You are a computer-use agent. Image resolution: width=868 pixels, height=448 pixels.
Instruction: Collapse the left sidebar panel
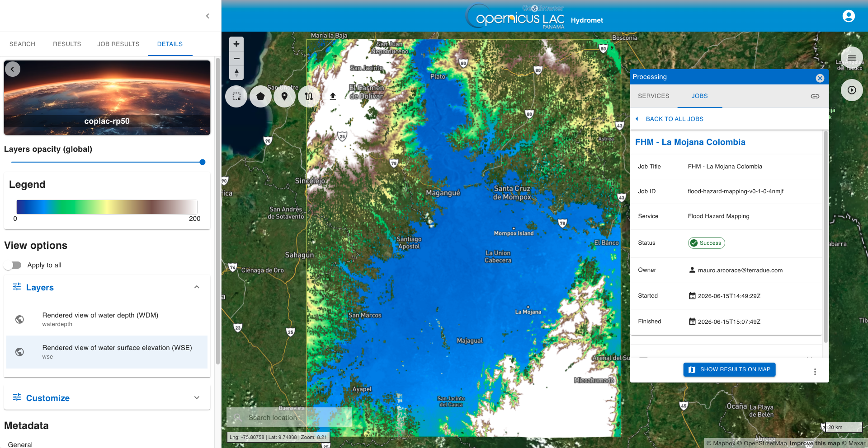pos(208,16)
